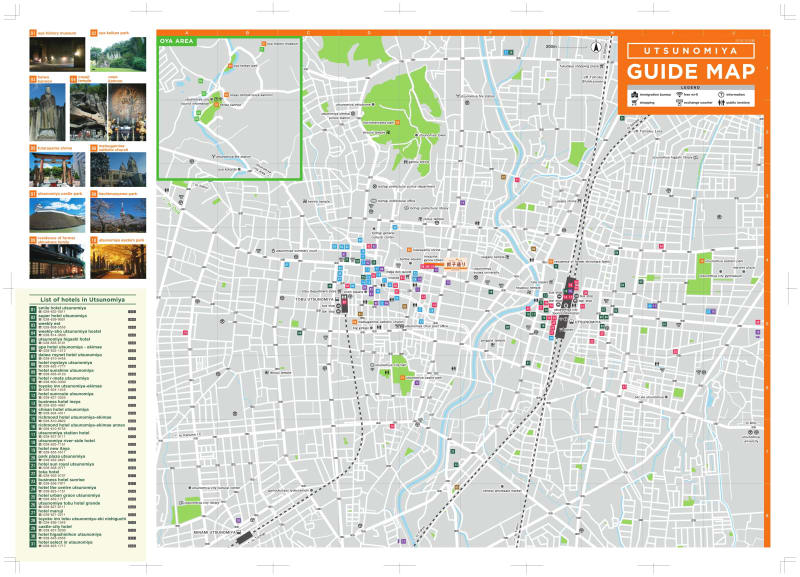The height and width of the screenshot is (577, 800).
Task: Open the hachimanyama park cherry blossom photo
Action: click(x=118, y=215)
